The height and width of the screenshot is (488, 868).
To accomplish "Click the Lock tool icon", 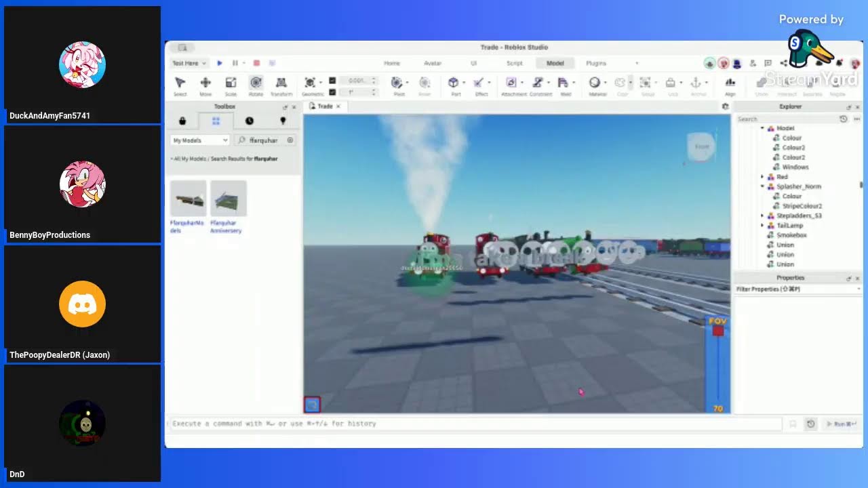I will (x=671, y=83).
